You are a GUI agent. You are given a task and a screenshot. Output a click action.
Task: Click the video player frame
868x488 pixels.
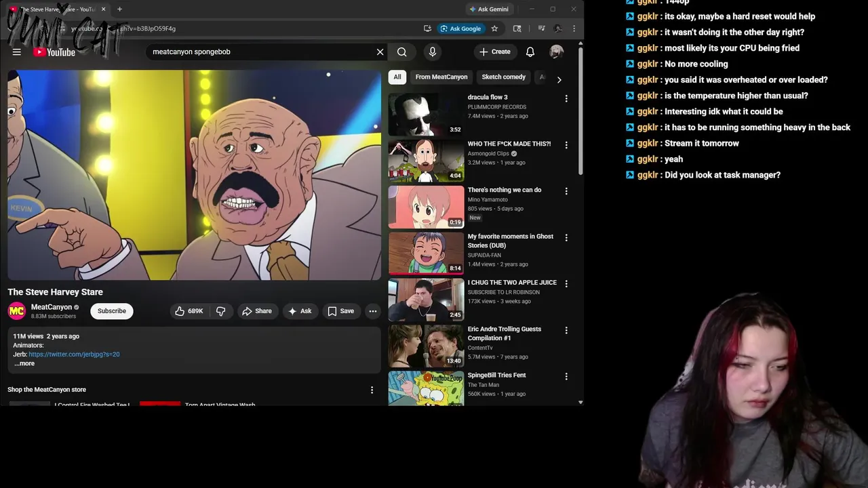click(x=195, y=175)
